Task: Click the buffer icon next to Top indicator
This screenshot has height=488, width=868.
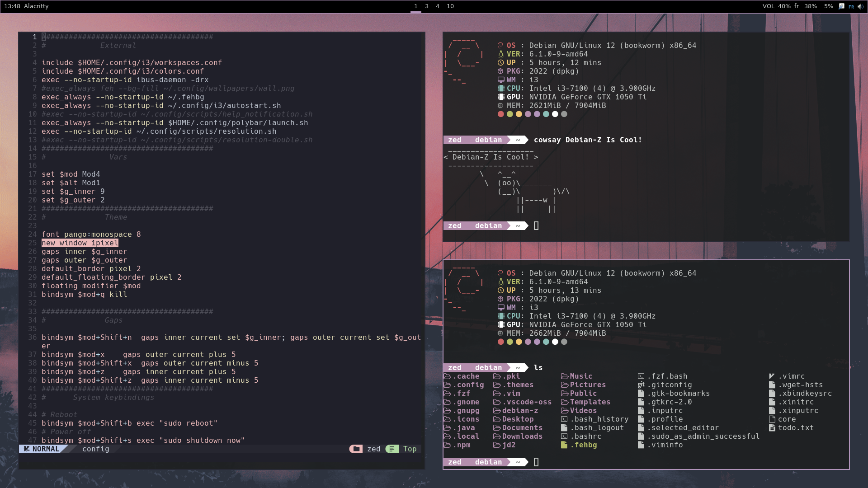Action: tap(392, 449)
